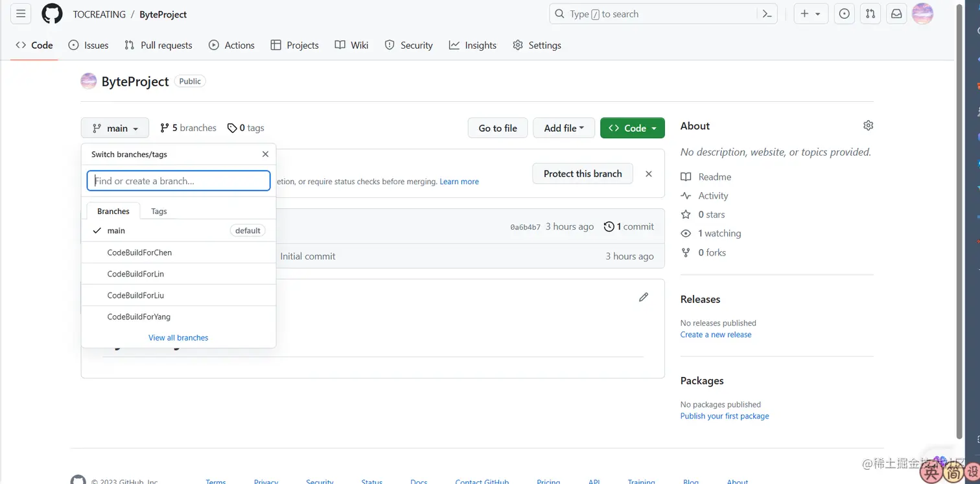Expand the green Code dropdown

coord(633,128)
